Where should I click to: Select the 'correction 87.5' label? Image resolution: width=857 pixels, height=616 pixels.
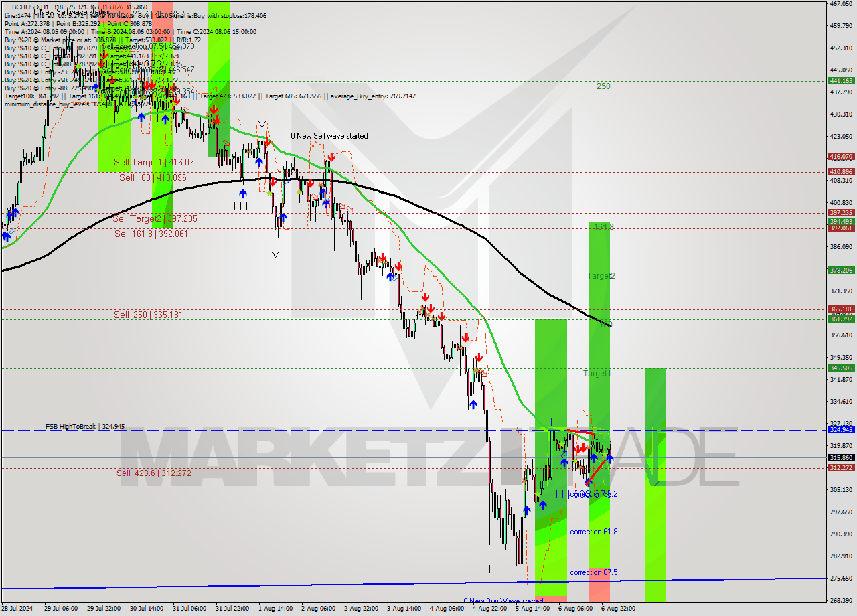click(594, 572)
